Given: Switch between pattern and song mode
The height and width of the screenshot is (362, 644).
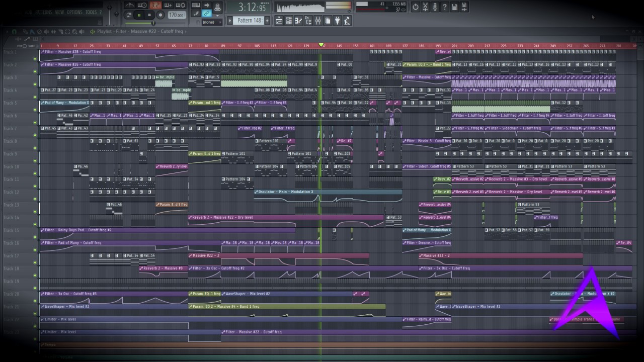Looking at the screenshot, I should (129, 15).
